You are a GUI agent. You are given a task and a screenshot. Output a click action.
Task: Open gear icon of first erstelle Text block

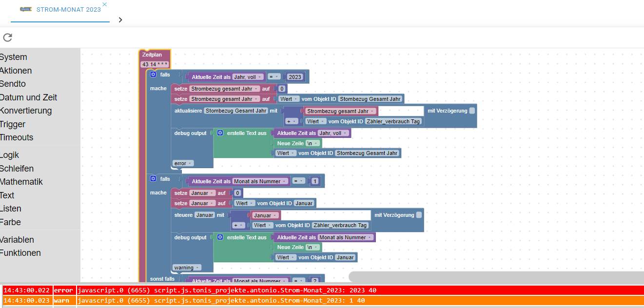[220, 133]
